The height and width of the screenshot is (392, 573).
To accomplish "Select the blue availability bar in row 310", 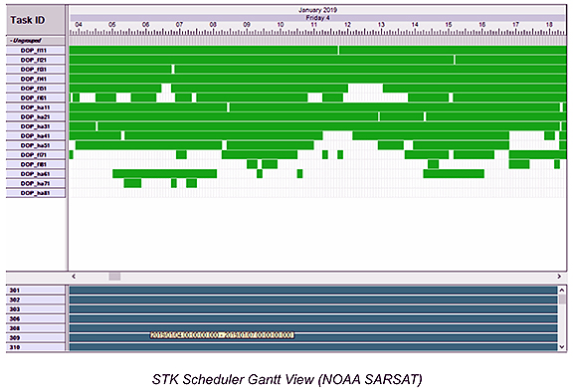I will point(313,347).
